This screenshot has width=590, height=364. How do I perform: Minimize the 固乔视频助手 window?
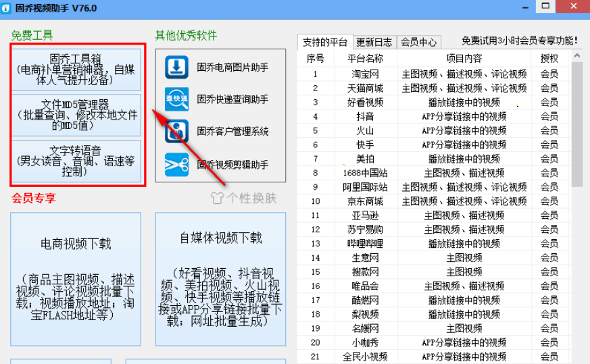pyautogui.click(x=525, y=7)
